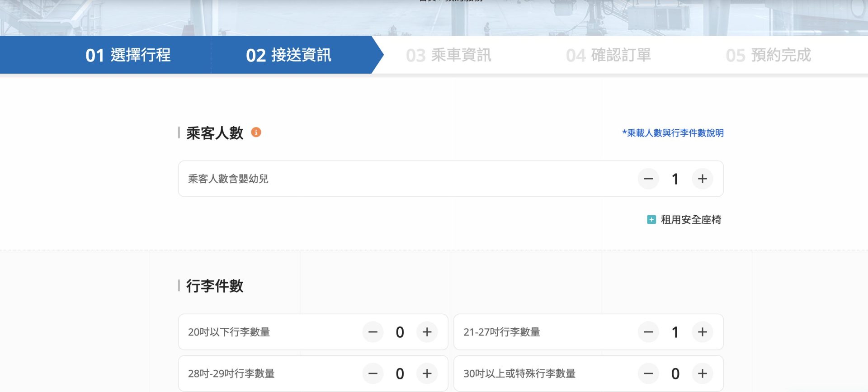Select the 02 接送資訊 step tab

[x=288, y=55]
